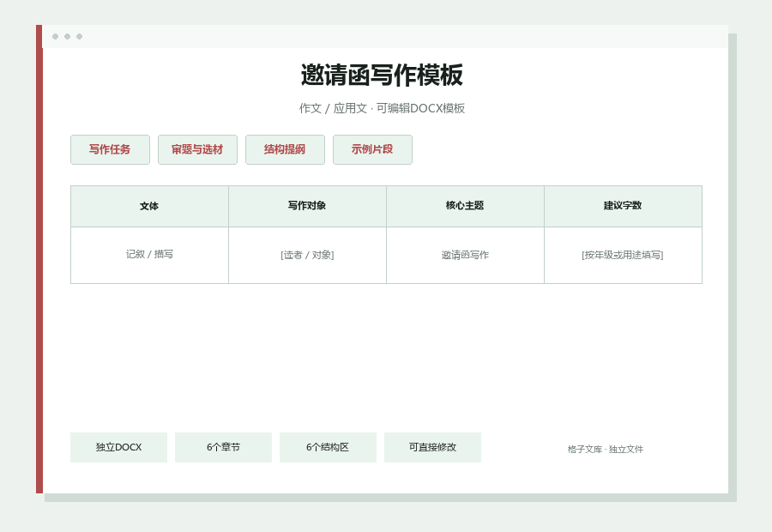
Task: Click the subtitle 作文 / 应用文 · 可编辑DOCX模板
Action: click(x=382, y=108)
